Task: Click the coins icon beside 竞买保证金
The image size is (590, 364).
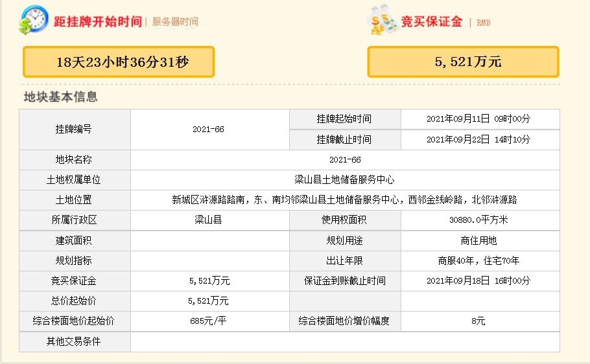Action: [382, 20]
